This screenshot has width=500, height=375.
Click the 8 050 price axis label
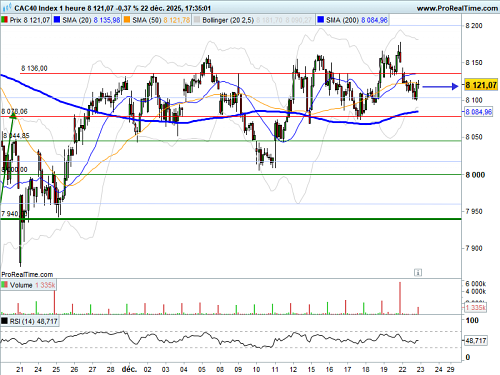pyautogui.click(x=474, y=137)
